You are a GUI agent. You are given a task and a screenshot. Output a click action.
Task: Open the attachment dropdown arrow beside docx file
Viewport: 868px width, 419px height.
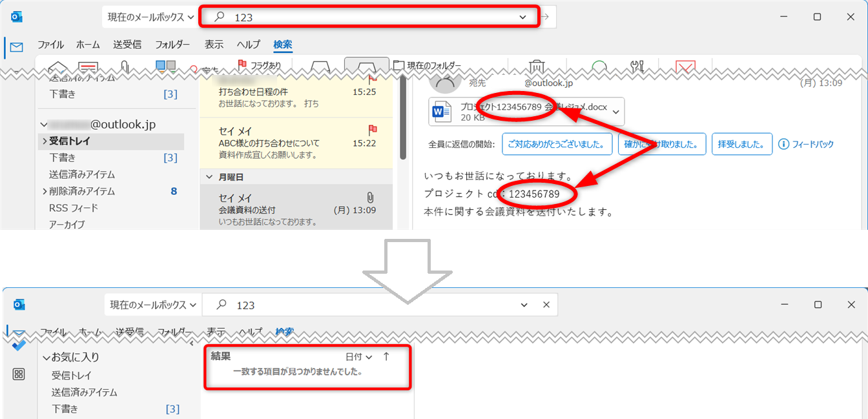615,112
